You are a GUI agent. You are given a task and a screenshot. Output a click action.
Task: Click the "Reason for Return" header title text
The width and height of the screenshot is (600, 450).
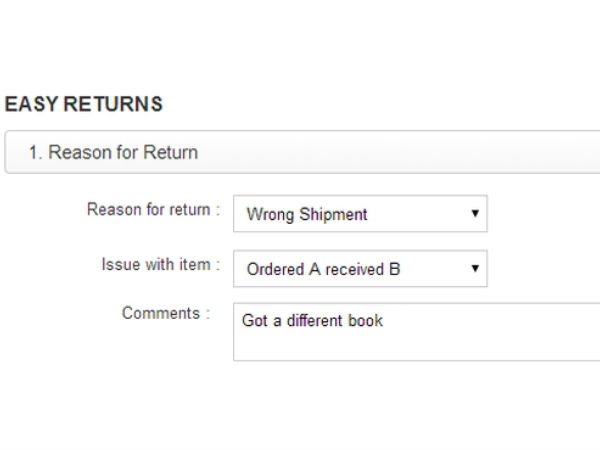tap(123, 153)
